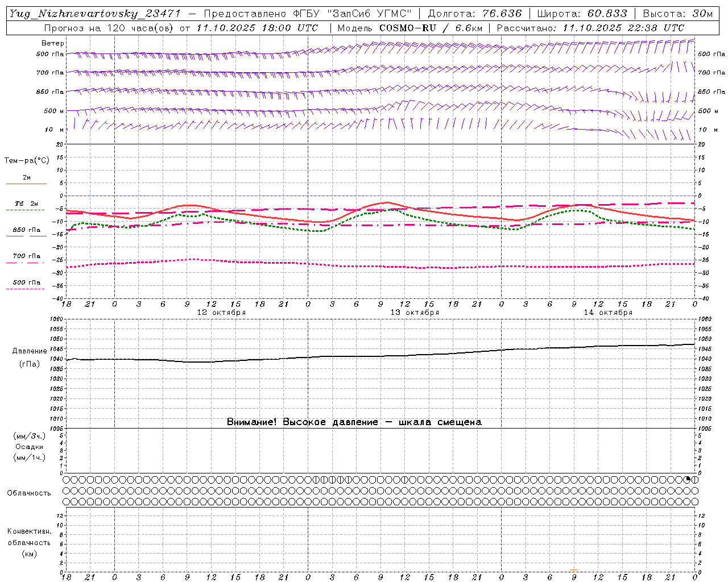The width and height of the screenshot is (728, 582).
Task: Click the orange convective cloud marker
Action: pos(573,569)
